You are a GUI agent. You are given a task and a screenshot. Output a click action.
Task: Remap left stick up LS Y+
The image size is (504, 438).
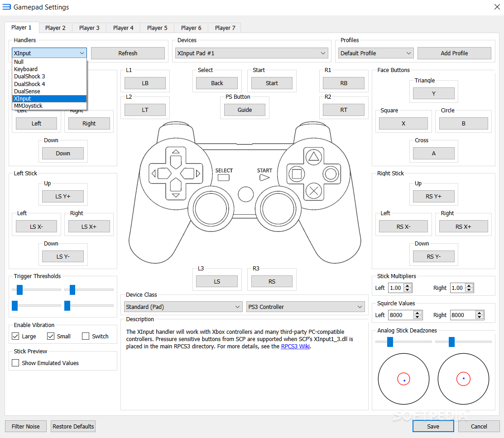click(63, 196)
